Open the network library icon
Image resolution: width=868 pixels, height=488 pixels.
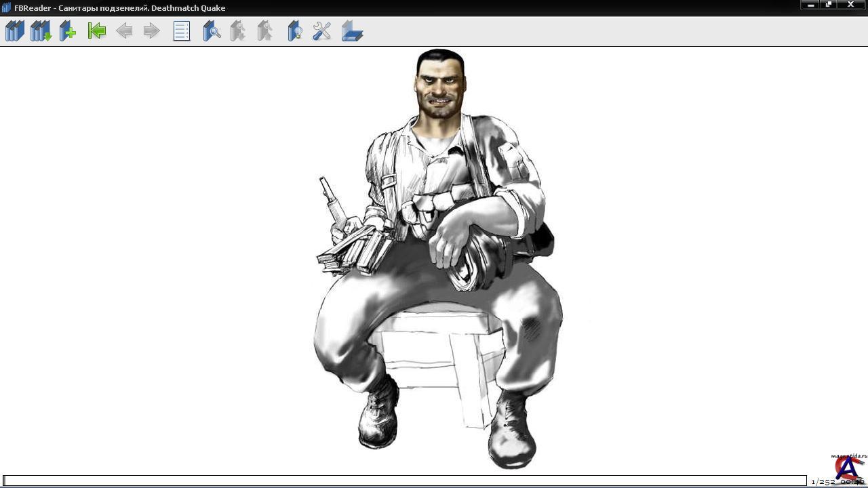coord(41,31)
